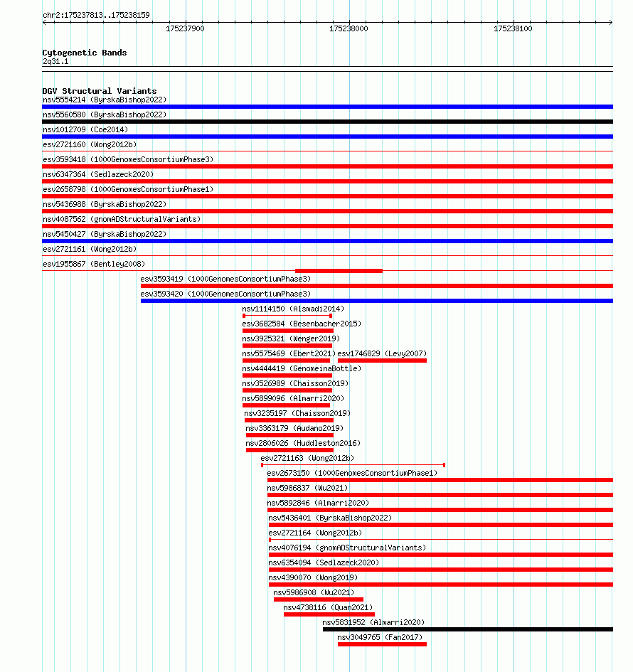Open nsv6354094 (Sedlazeck2020) variant

[x=324, y=562]
